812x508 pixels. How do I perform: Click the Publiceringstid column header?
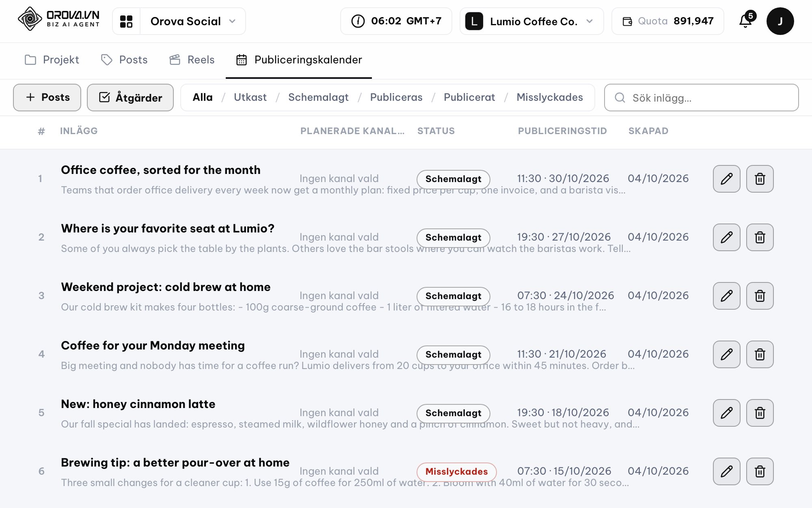click(562, 131)
